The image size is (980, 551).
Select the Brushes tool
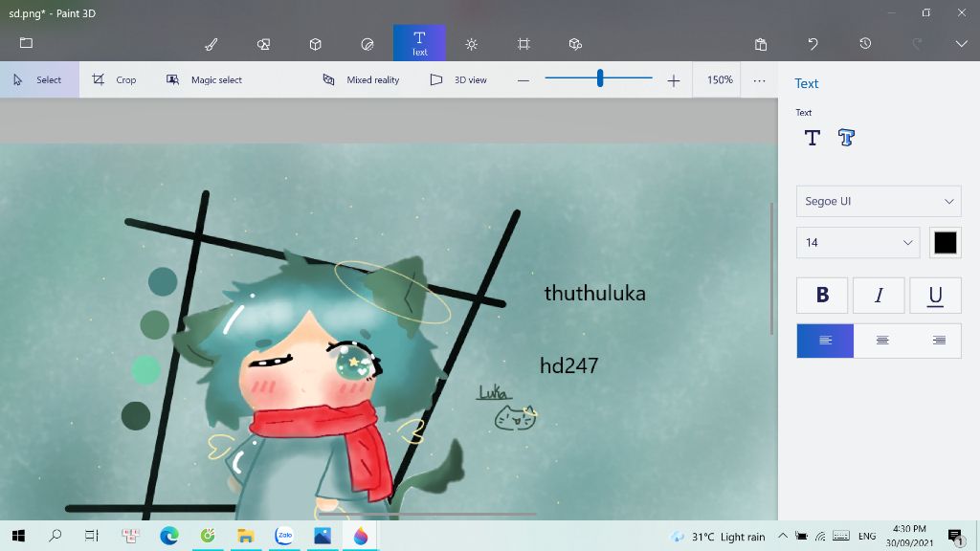pyautogui.click(x=212, y=44)
